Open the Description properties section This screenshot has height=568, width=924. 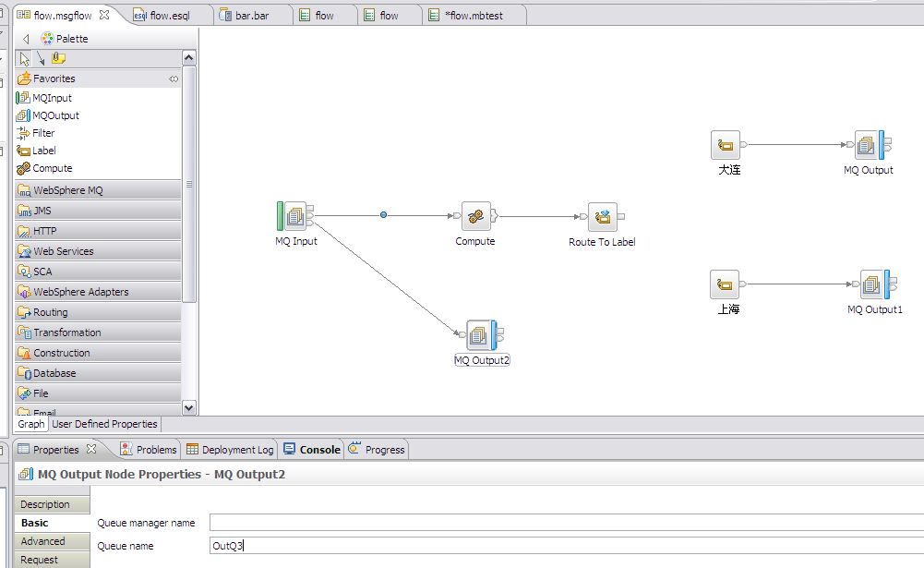53,504
